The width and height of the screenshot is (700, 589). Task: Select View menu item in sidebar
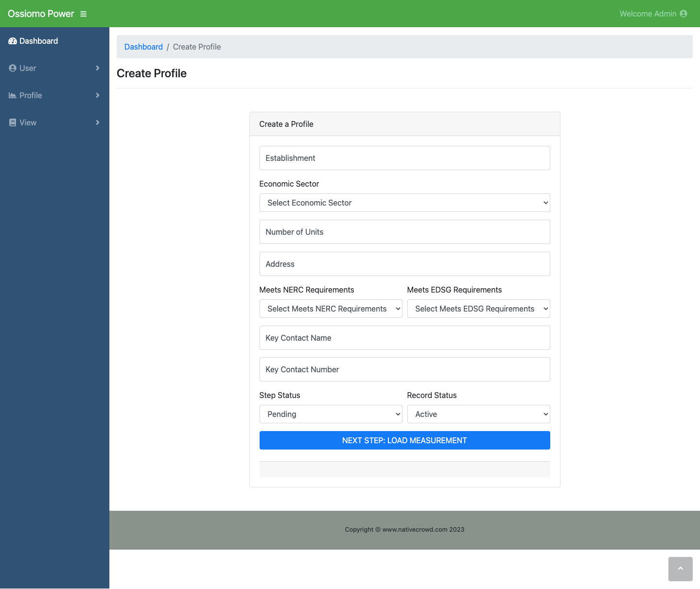click(54, 122)
